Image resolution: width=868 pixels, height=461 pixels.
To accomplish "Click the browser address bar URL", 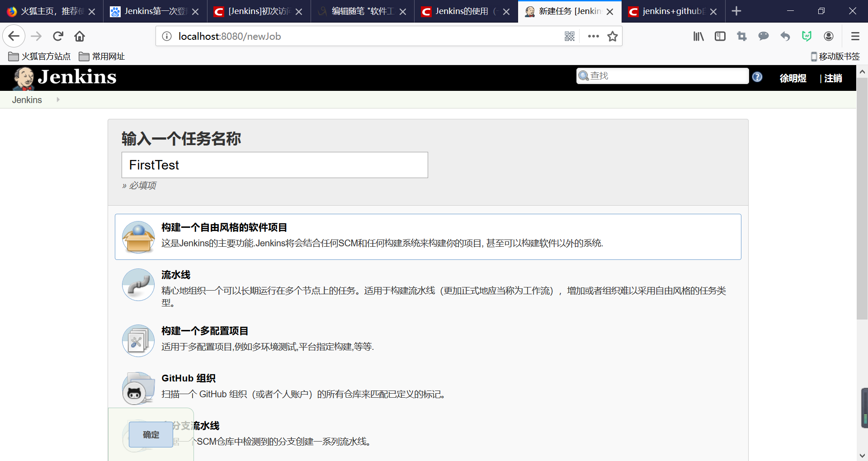I will (230, 36).
